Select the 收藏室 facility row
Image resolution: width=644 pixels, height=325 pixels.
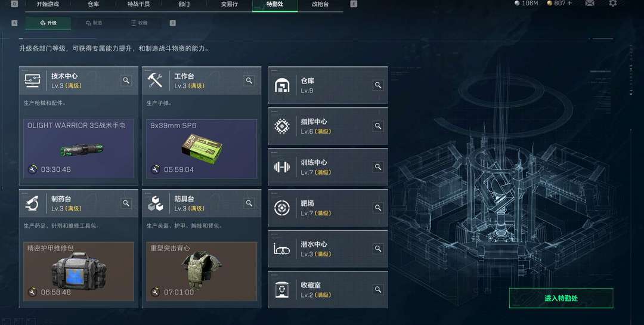(x=328, y=289)
